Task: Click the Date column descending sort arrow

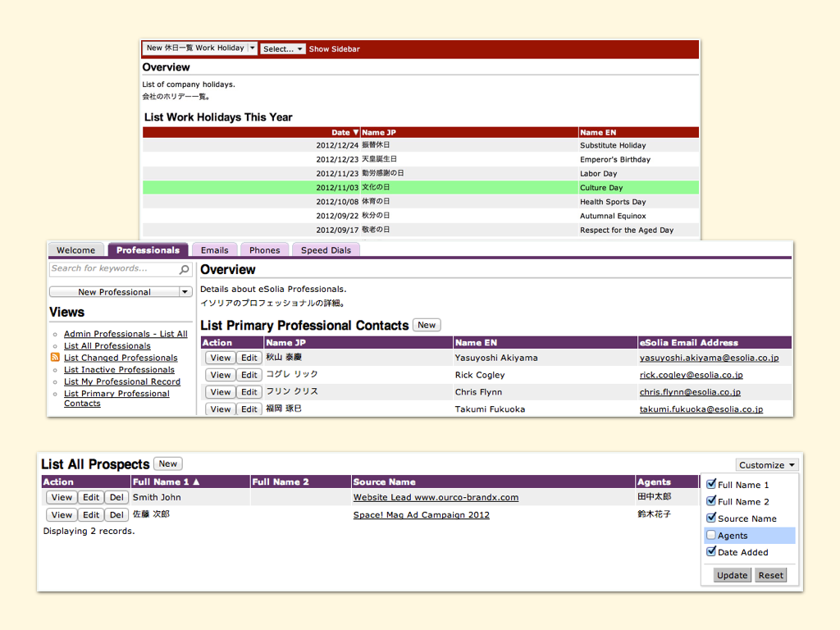Action: click(355, 132)
